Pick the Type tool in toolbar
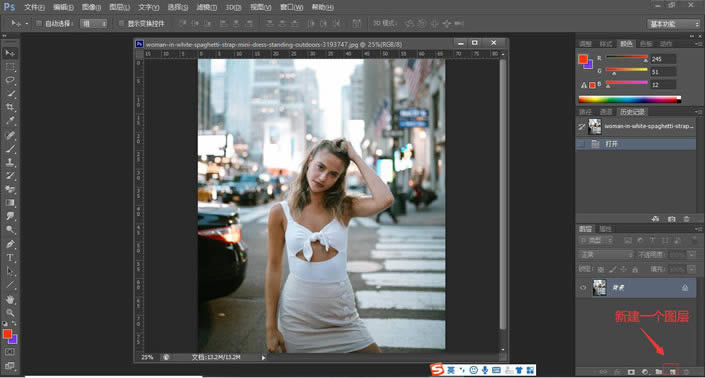705x378 pixels. tap(10, 258)
